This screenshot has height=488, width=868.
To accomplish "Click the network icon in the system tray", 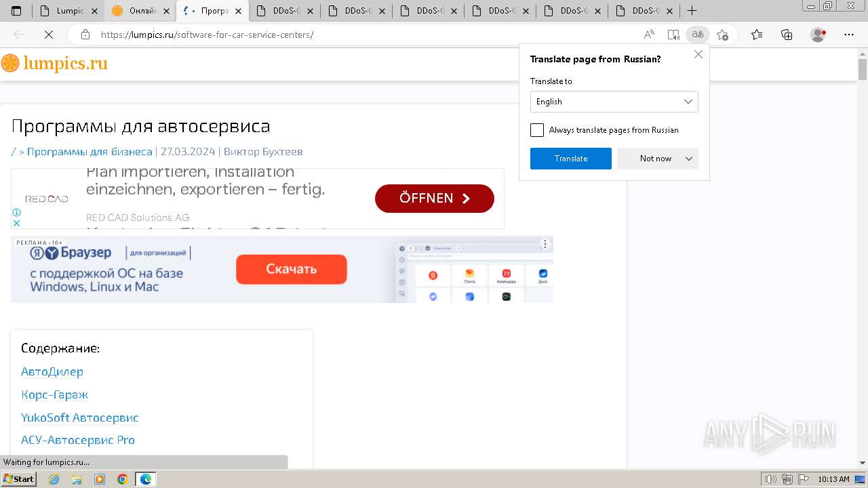I will point(787,479).
